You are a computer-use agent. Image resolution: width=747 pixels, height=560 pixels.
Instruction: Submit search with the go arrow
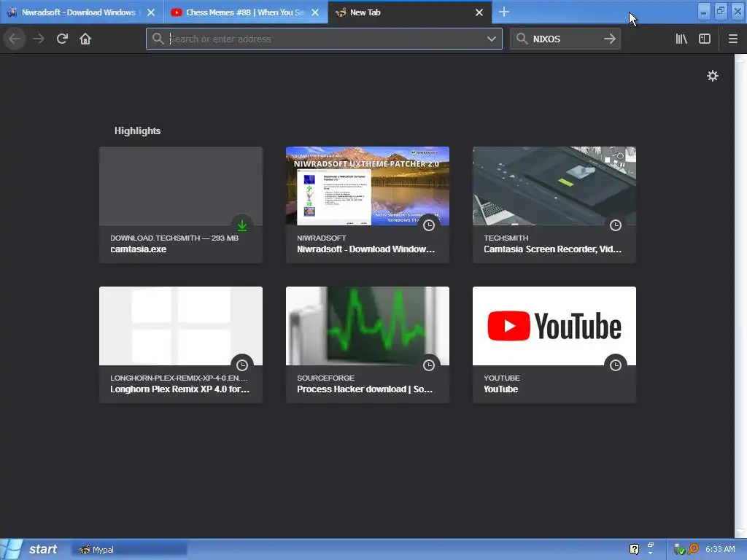click(x=610, y=39)
